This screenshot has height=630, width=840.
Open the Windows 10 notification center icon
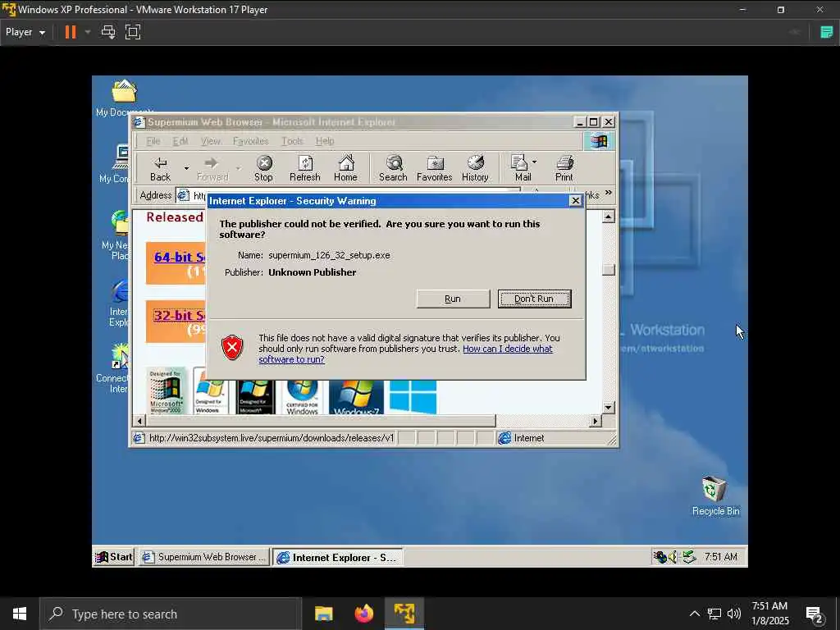(x=815, y=615)
